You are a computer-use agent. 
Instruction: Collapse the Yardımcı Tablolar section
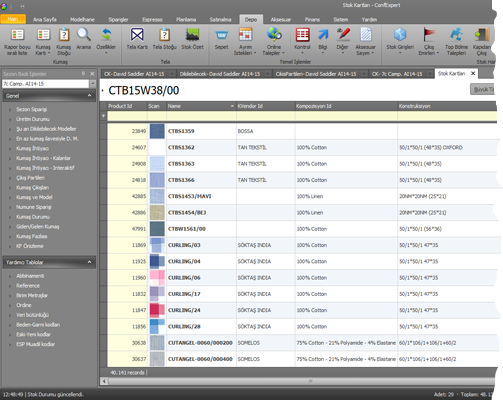click(89, 262)
